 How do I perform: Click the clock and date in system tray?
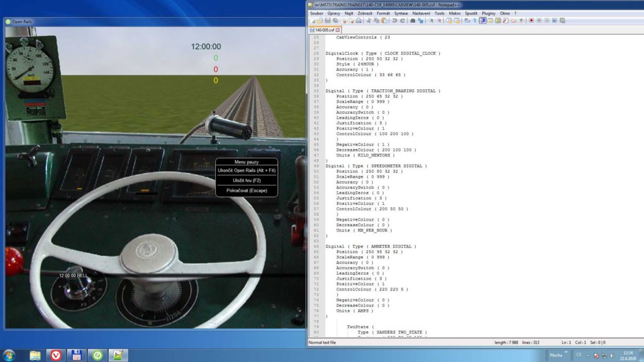pyautogui.click(x=628, y=355)
